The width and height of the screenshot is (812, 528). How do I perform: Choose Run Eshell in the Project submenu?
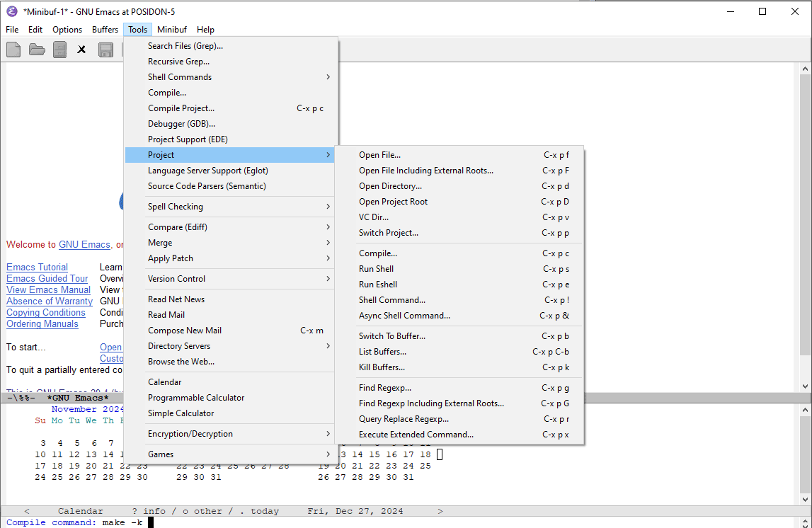[459, 285]
